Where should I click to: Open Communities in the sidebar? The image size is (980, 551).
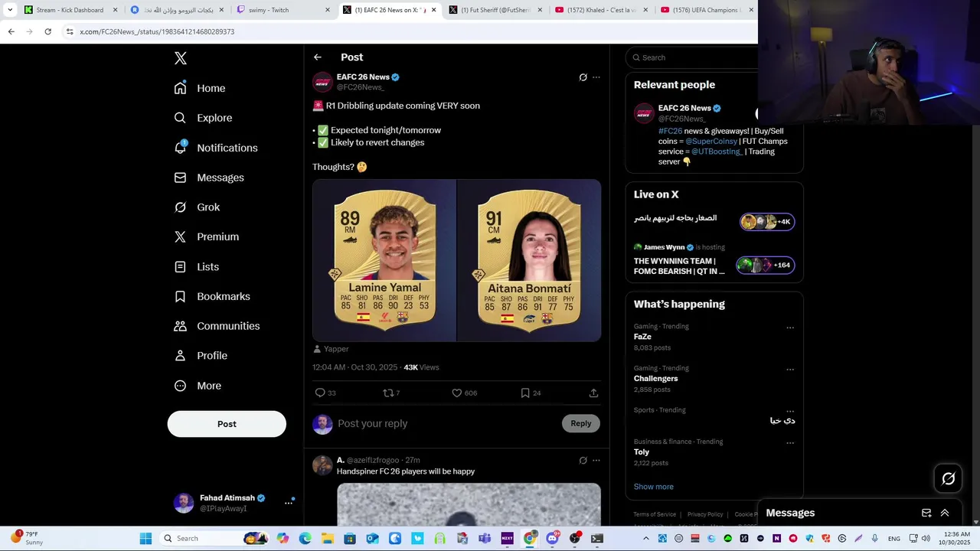click(217, 326)
